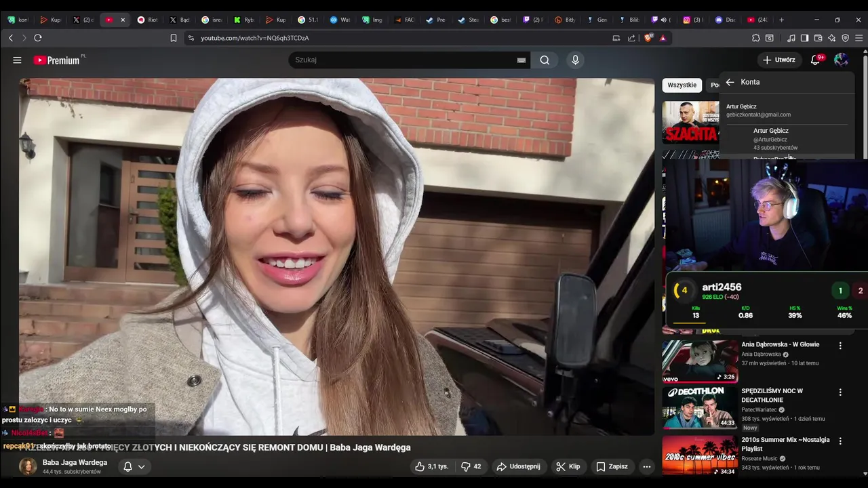Switch to the Instagram browser tab

pos(693,20)
